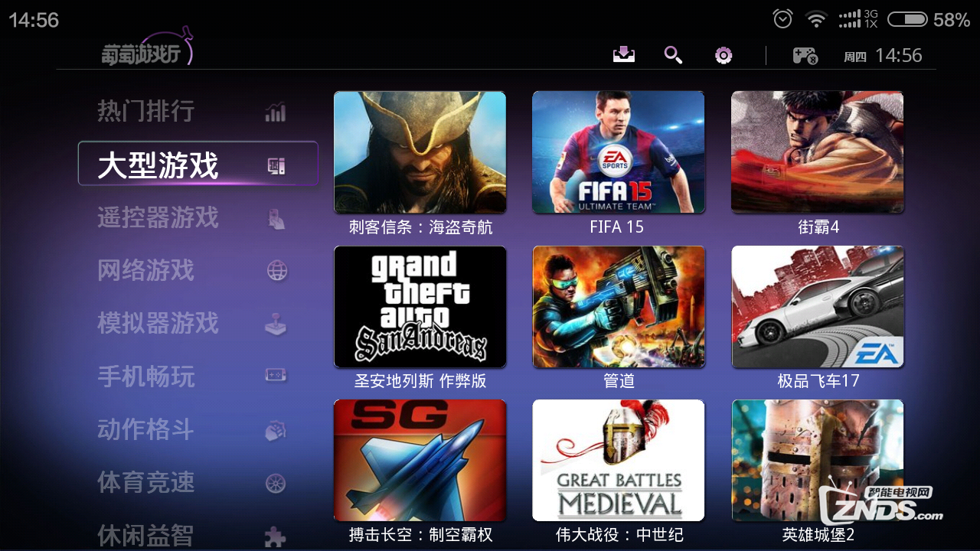Click the joystick icon beside 模拟器游戏

pyautogui.click(x=276, y=324)
